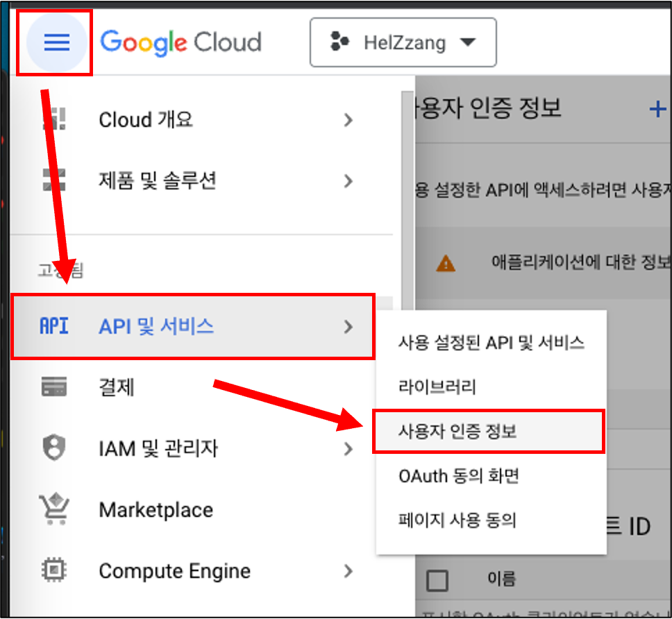The width and height of the screenshot is (672, 619).
Task: Click the 제품 및 솔루션 grid icon
Action: coord(54,180)
